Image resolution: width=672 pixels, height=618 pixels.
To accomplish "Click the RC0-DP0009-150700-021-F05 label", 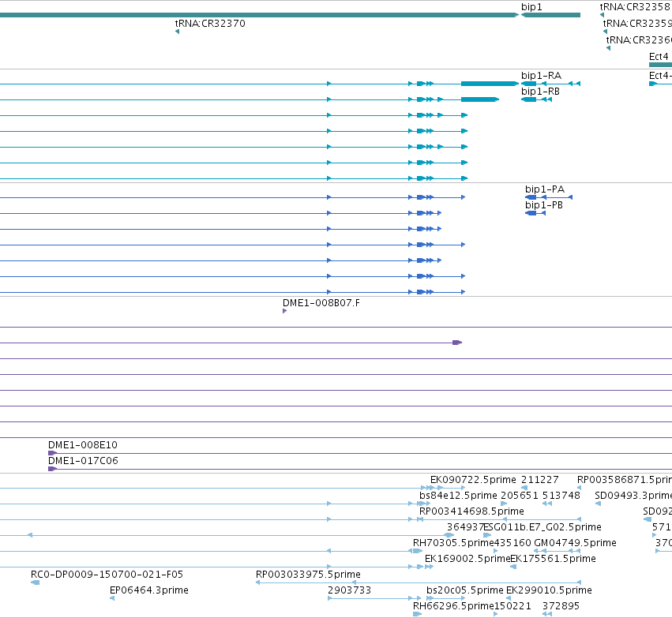I will coord(107,575).
